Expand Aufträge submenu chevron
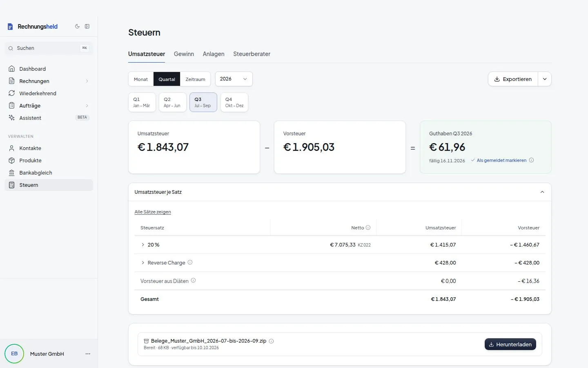Screen dimensions: 588x368 point(87,105)
